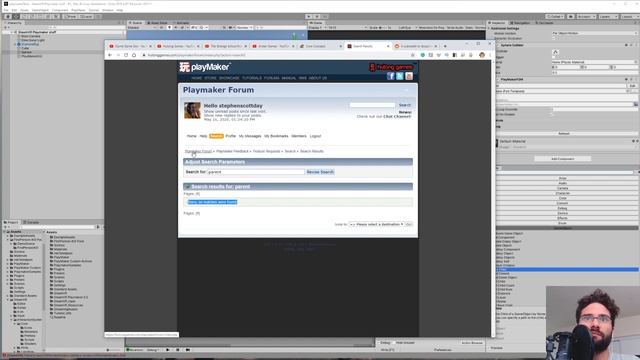Screen dimensions: 640x360
Task: Click Action Browser button
Action: click(472, 343)
